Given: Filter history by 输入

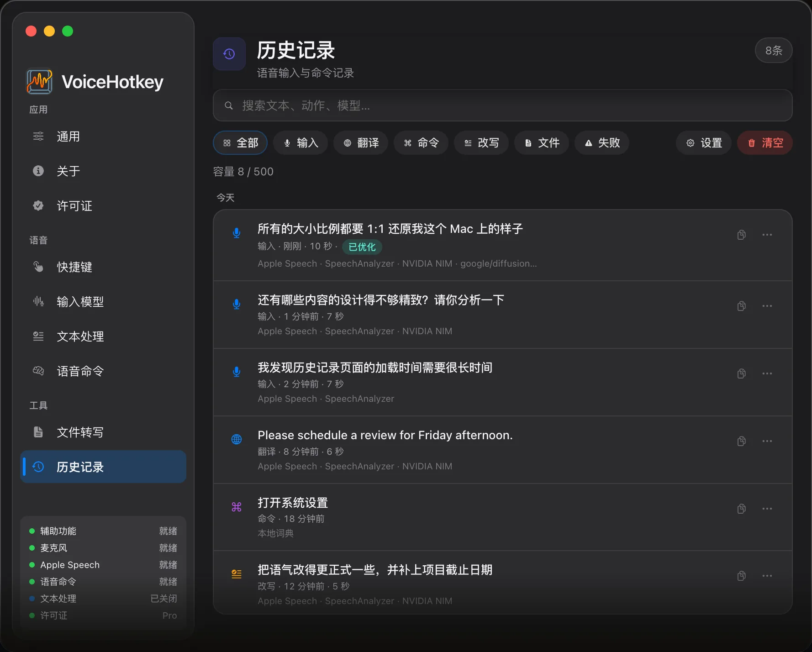Looking at the screenshot, I should [301, 143].
